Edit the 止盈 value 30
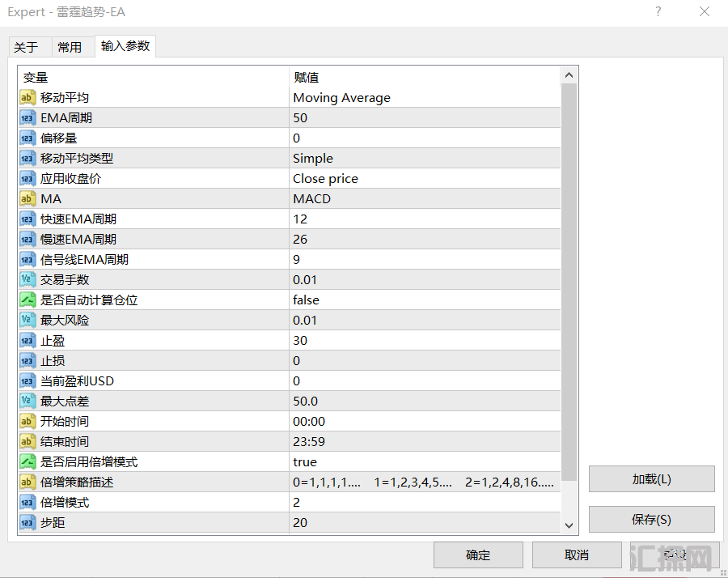 [x=425, y=341]
